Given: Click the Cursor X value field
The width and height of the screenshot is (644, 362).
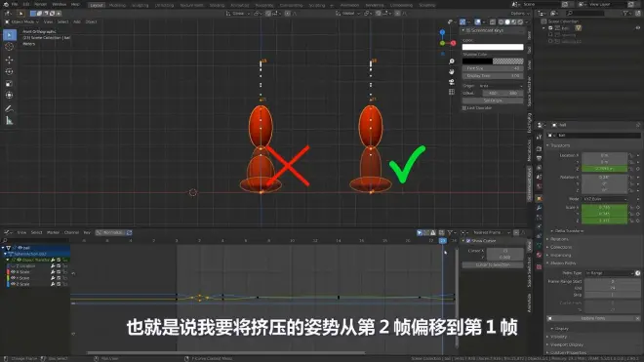Looking at the screenshot, I should coord(504,251).
